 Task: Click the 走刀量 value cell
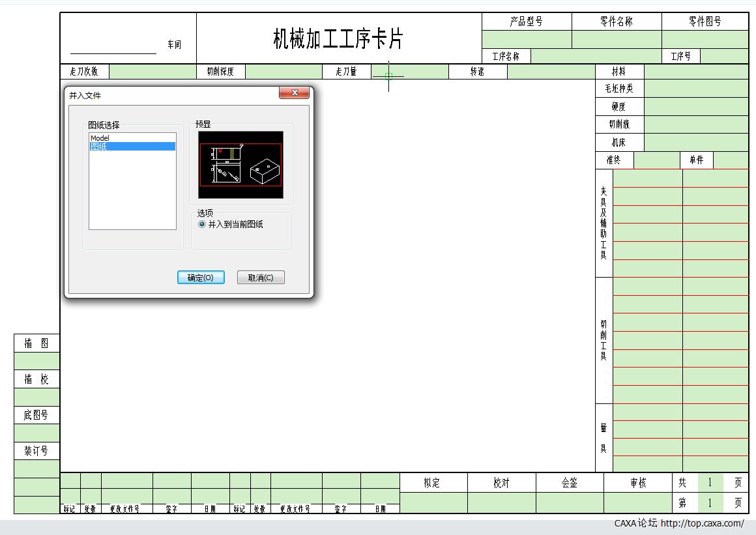pyautogui.click(x=409, y=72)
